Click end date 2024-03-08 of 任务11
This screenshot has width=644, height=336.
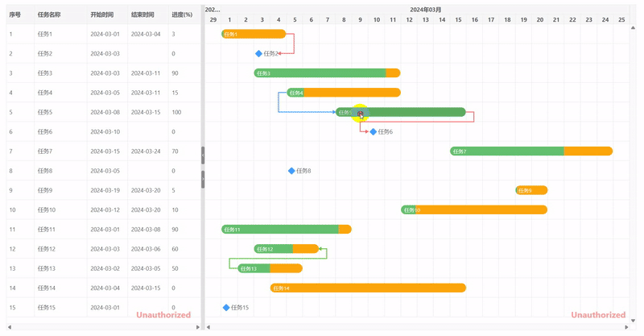146,230
